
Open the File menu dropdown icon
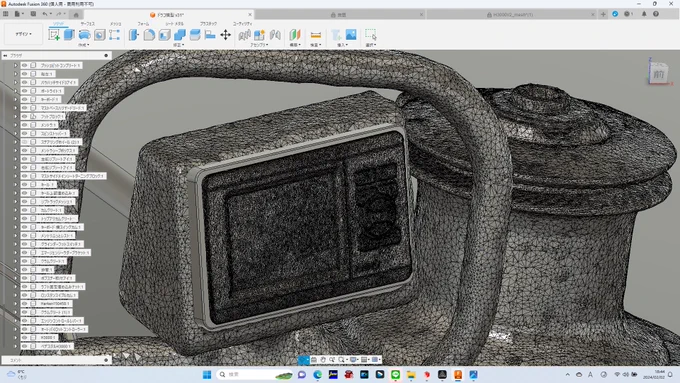tap(19, 14)
